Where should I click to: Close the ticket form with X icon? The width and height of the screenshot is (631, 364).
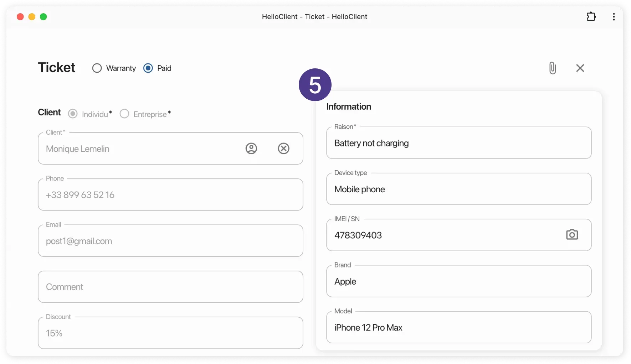[x=580, y=68]
